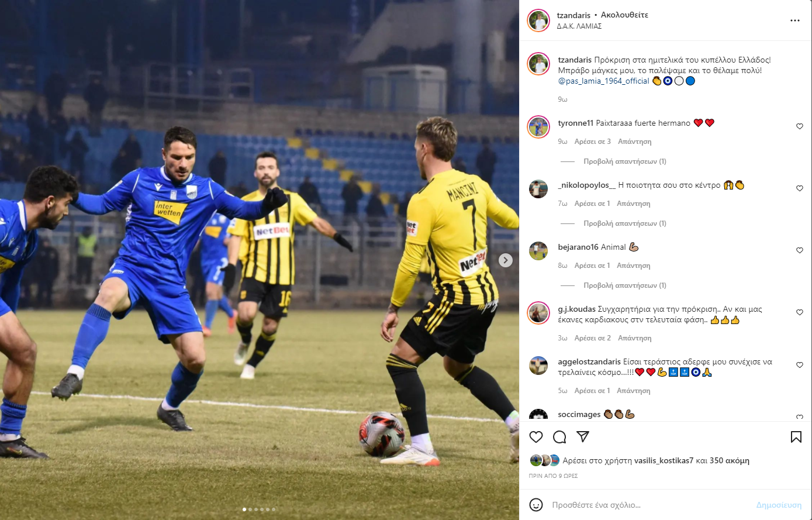Go to next photo arrow

click(x=506, y=260)
